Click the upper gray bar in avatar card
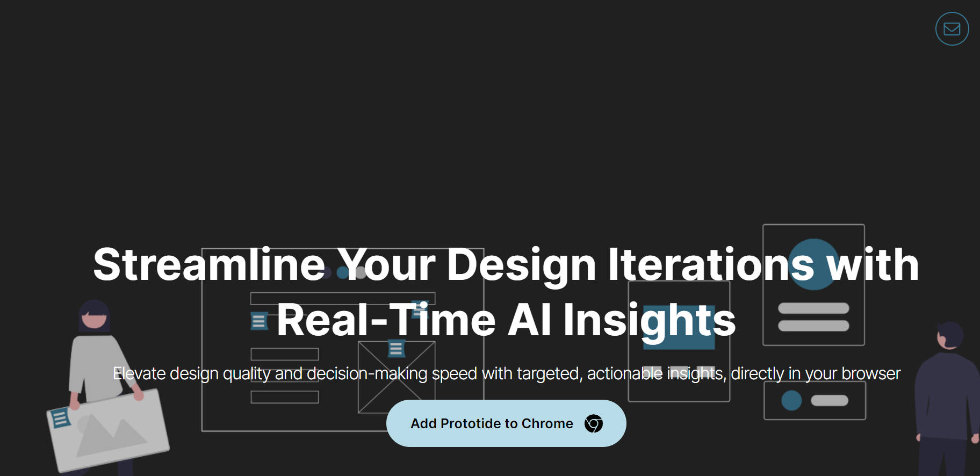The image size is (980, 476). tap(813, 308)
